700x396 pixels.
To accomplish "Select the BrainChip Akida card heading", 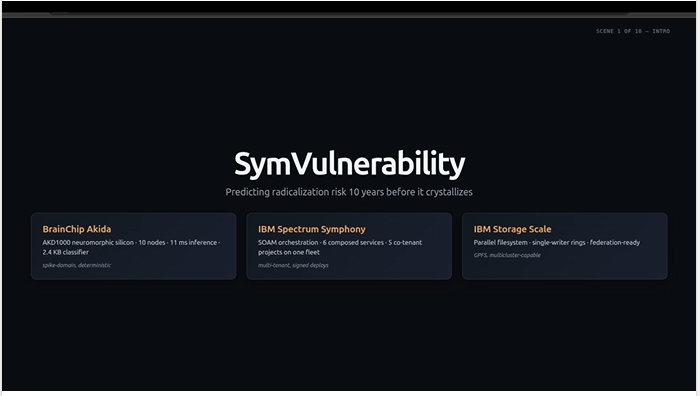I will [77, 229].
